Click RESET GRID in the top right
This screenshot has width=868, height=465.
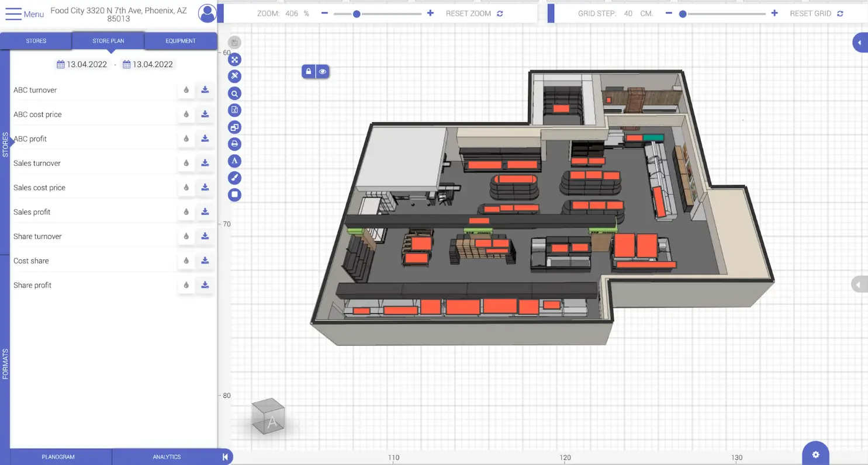click(811, 13)
